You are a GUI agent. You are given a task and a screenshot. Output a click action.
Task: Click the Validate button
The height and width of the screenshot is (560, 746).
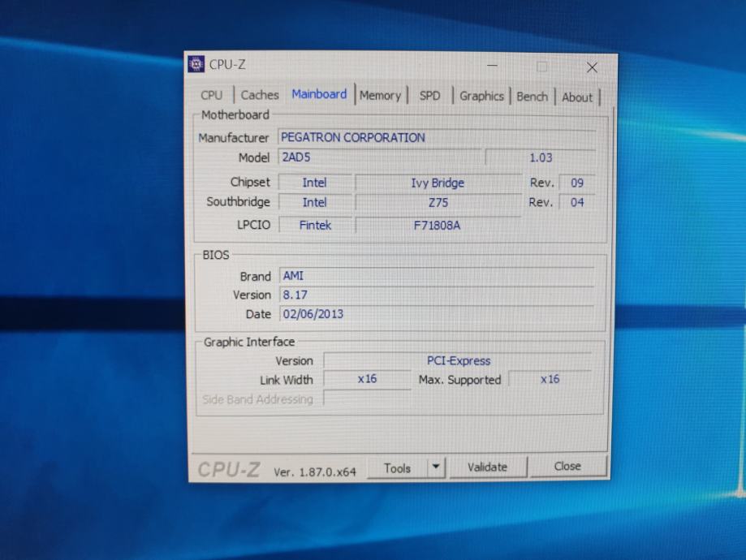click(487, 467)
